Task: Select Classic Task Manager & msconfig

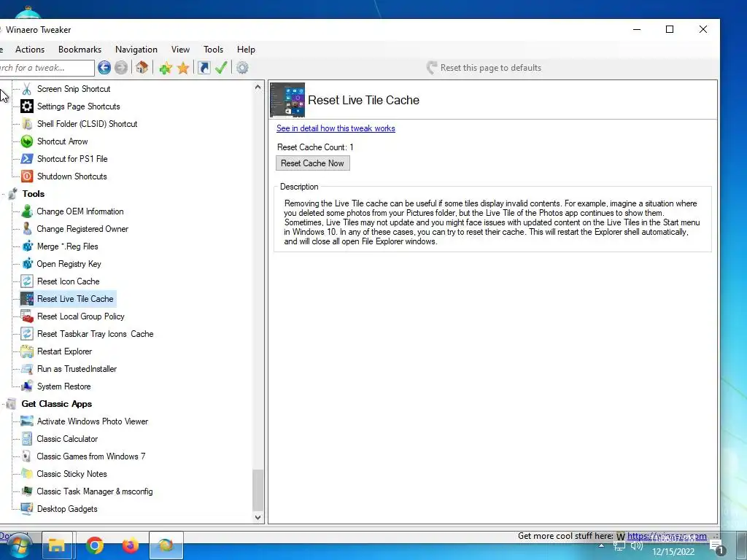Action: pyautogui.click(x=94, y=491)
